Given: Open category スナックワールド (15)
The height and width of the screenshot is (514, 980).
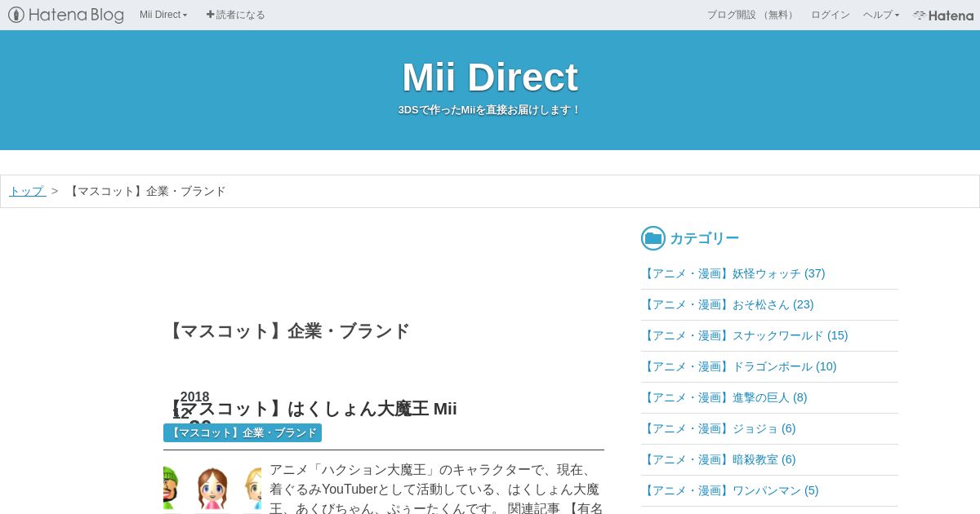Looking at the screenshot, I should pos(745,335).
